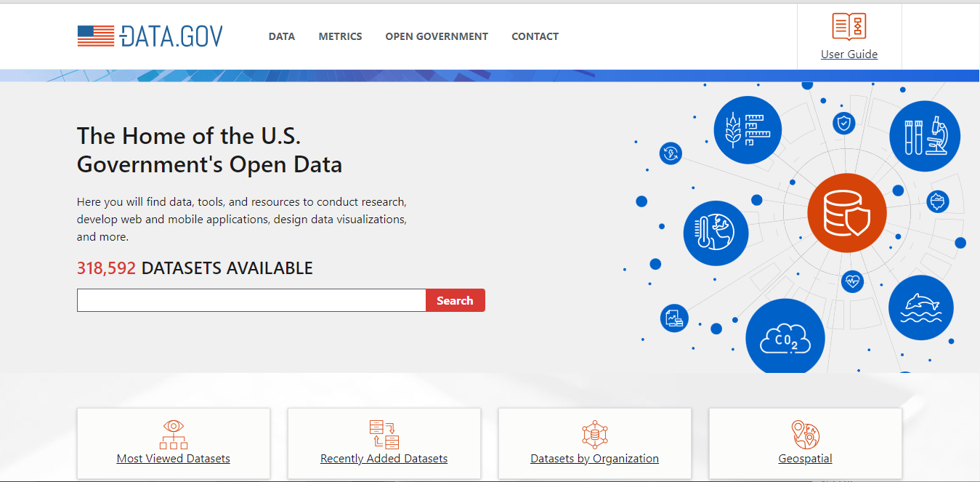Click the orange database shield icon

[x=846, y=212]
